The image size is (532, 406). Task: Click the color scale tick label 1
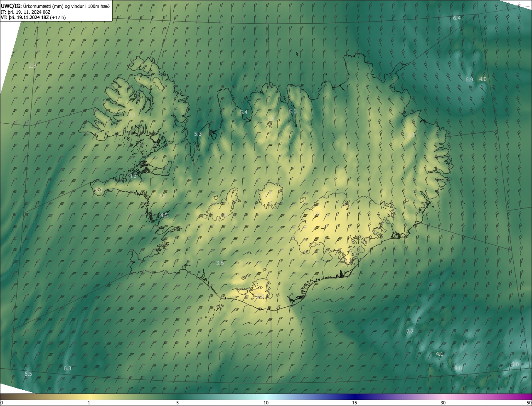(89, 403)
